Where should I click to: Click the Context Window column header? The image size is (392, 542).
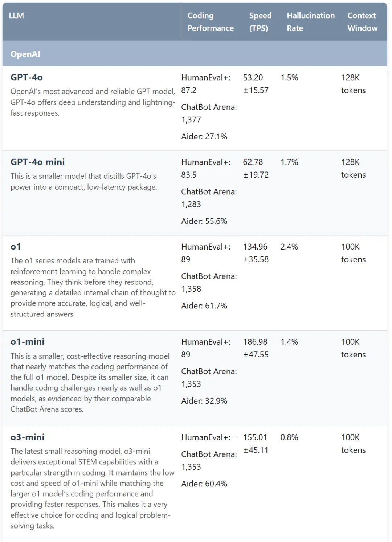click(362, 22)
